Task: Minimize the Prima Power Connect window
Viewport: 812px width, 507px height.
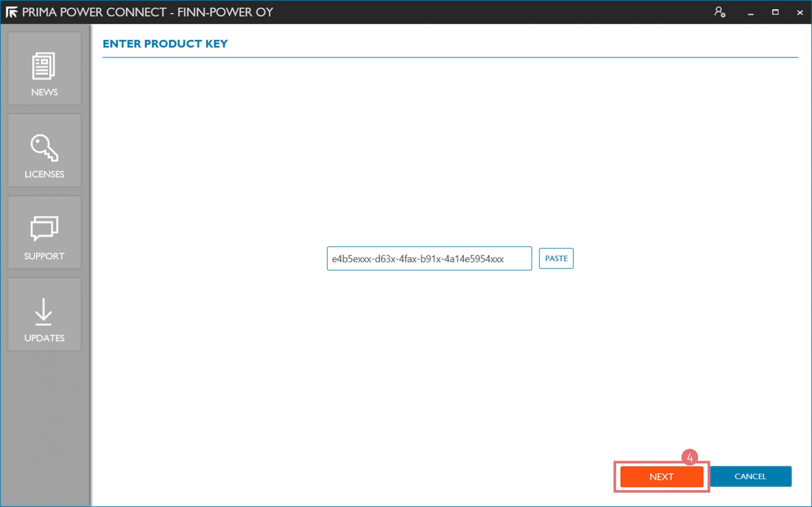Action: pos(750,13)
